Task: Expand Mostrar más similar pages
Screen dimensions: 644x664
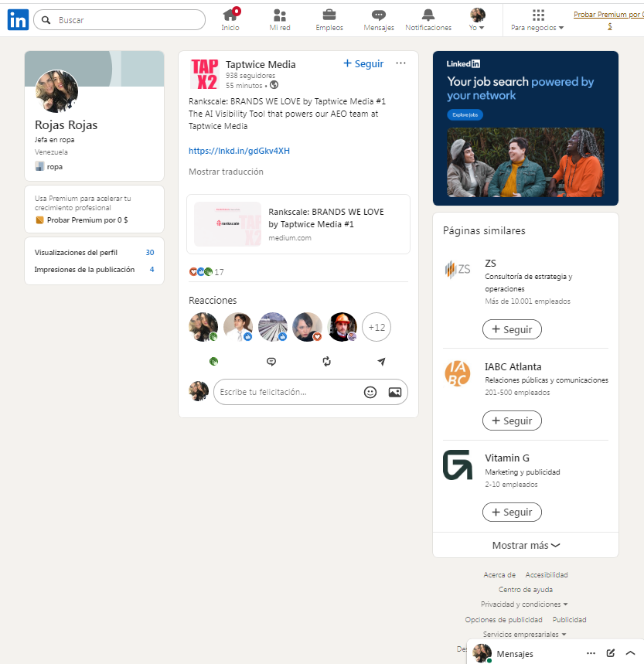Action: click(526, 546)
